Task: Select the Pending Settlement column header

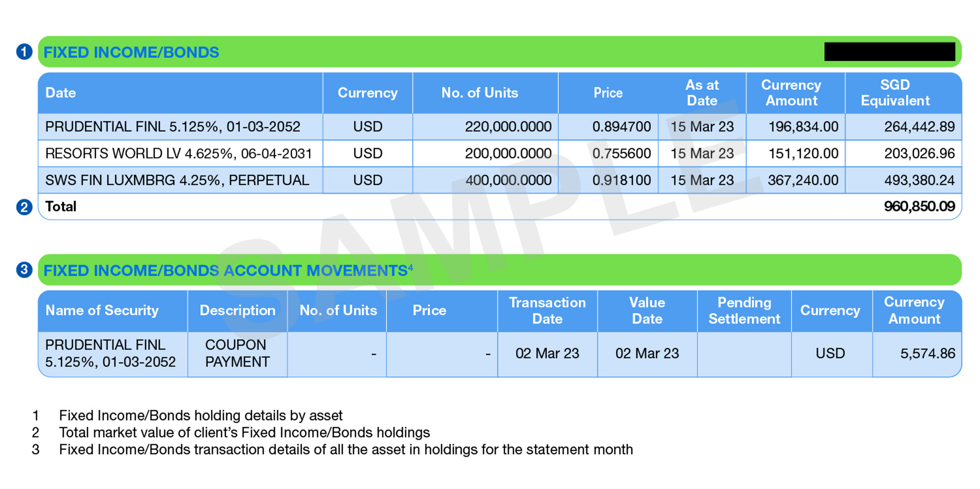Action: (x=744, y=311)
